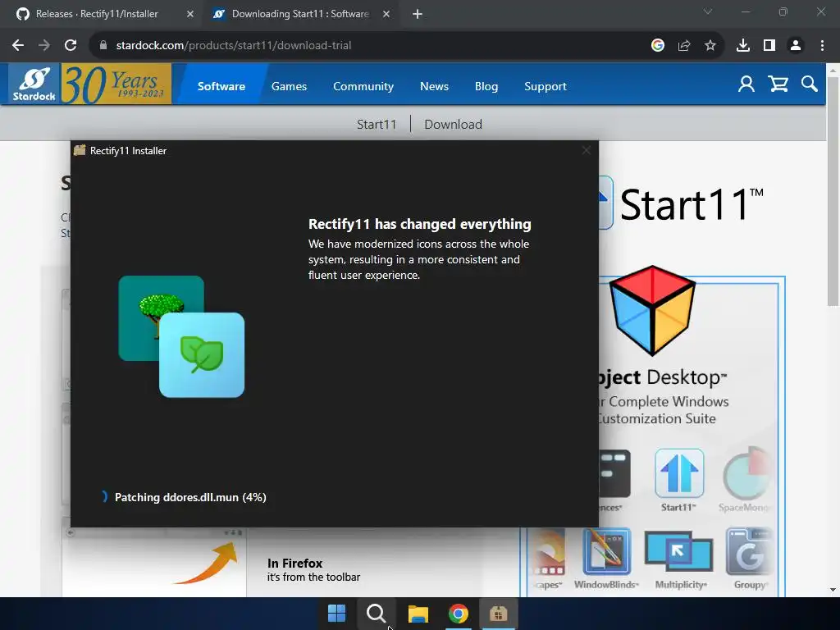
Task: Click the Start11 breadcrumb link
Action: pos(377,125)
